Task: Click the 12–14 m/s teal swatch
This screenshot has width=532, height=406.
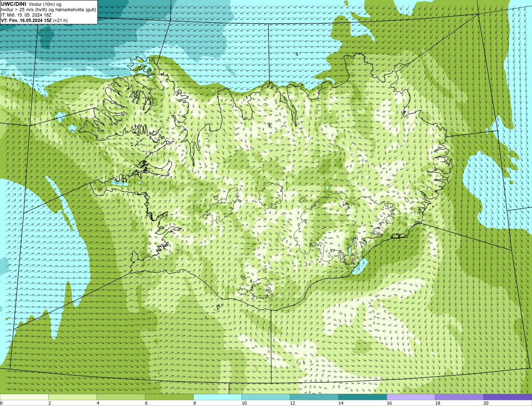Action: (314, 397)
